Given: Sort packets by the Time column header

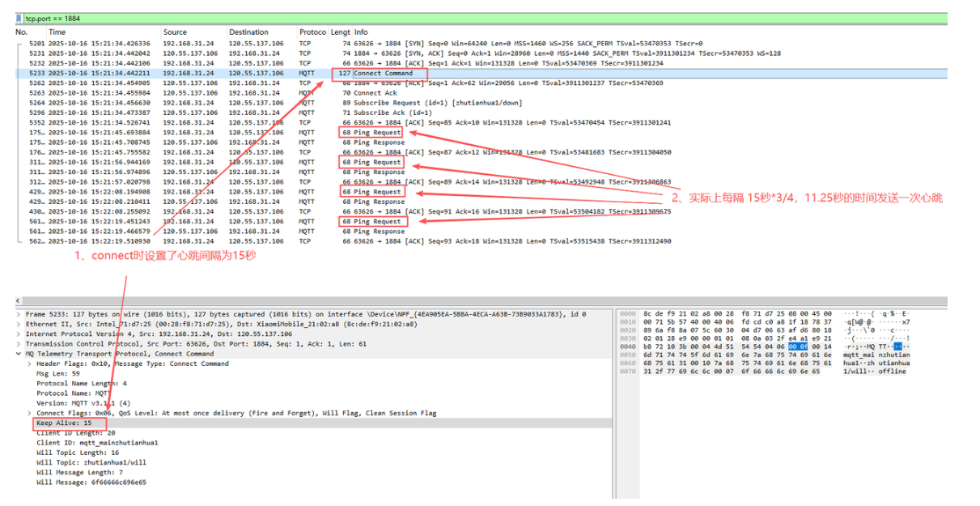Looking at the screenshot, I should click(x=57, y=32).
